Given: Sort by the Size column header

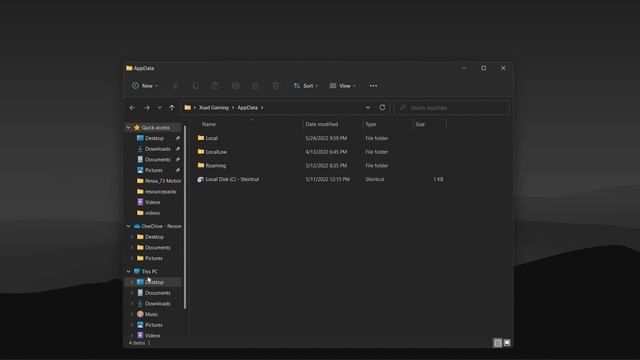Looking at the screenshot, I should tap(420, 124).
